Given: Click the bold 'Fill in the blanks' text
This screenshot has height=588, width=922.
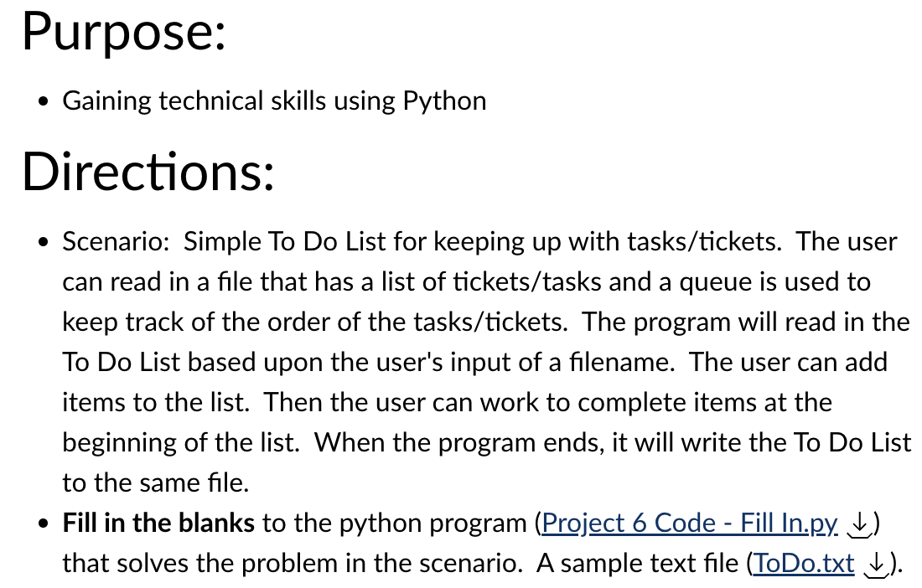Looking at the screenshot, I should 158,522.
